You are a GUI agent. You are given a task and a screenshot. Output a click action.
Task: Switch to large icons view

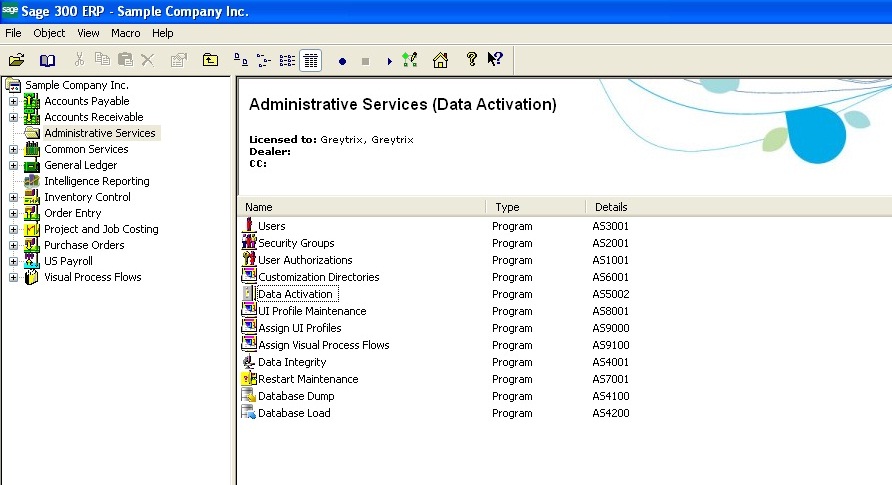click(x=241, y=60)
